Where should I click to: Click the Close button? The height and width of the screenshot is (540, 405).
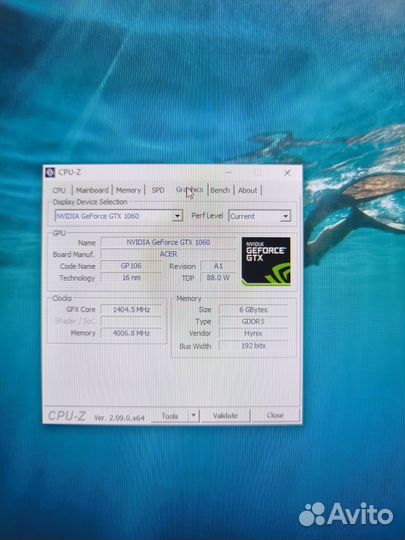click(275, 415)
